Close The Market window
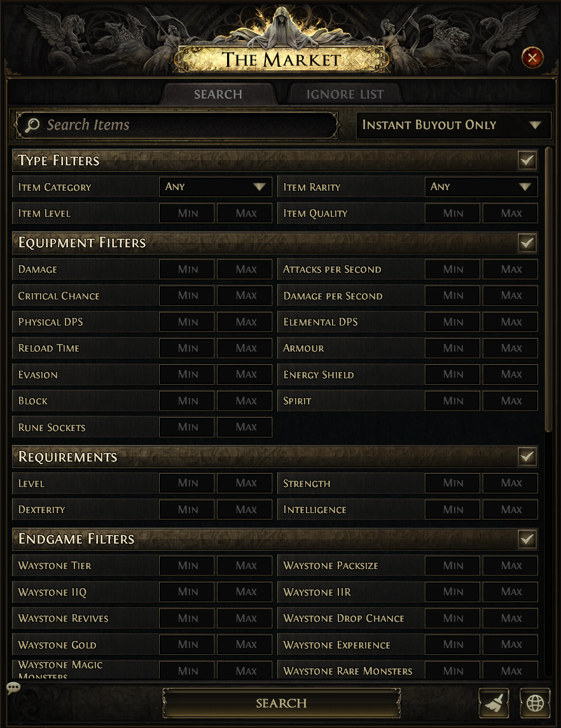Screen dimensions: 561x728 532,58
